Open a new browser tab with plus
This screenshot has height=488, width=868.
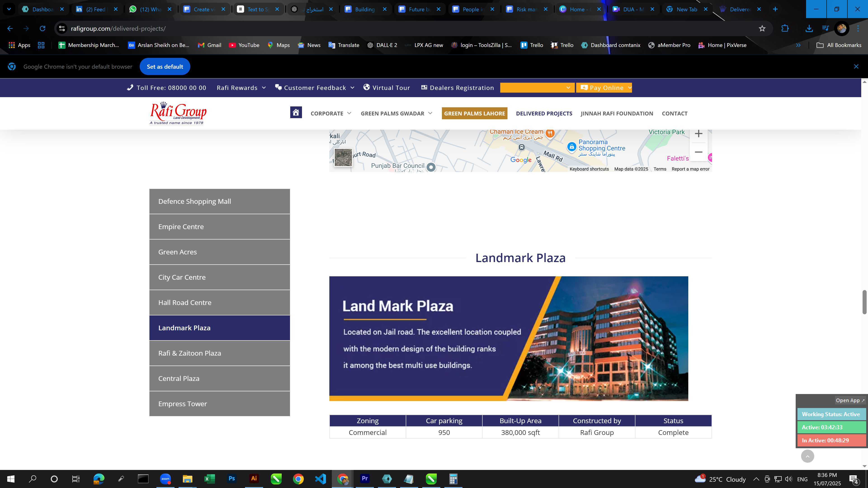[x=775, y=9]
